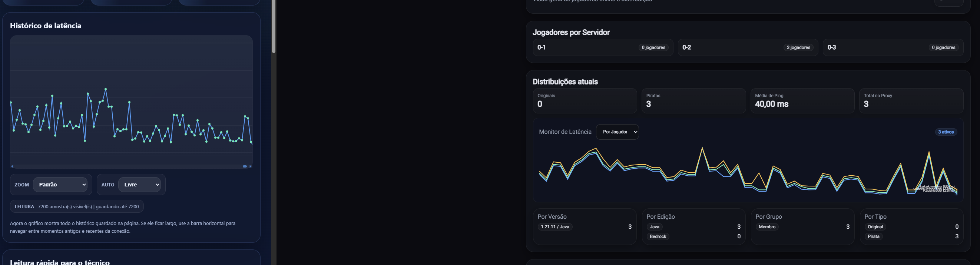Image resolution: width=980 pixels, height=265 pixels.
Task: Click the "1.21.11 / Java" version tag
Action: pos(555,227)
